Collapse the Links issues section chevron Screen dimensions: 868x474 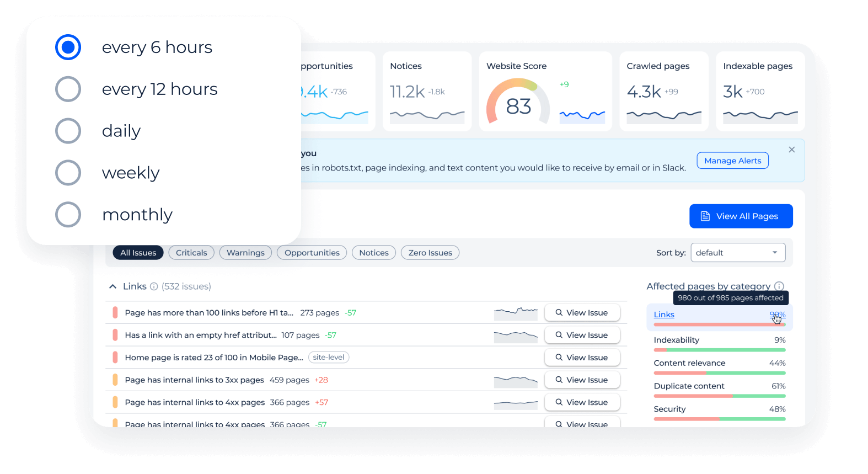click(x=112, y=286)
